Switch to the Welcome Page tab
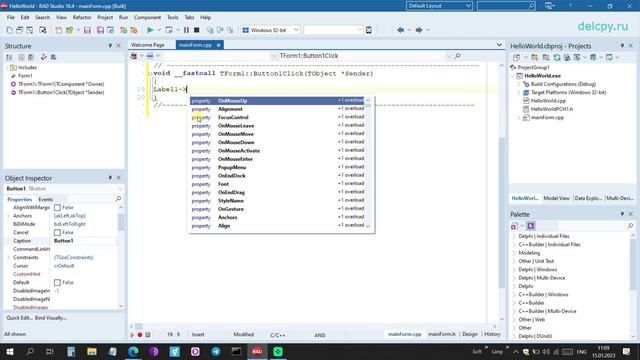Screen dimensions: 640x360 pos(148,45)
